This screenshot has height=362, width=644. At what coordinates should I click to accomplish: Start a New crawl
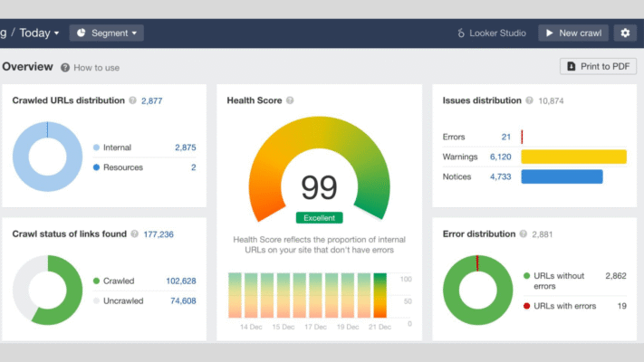pos(572,33)
